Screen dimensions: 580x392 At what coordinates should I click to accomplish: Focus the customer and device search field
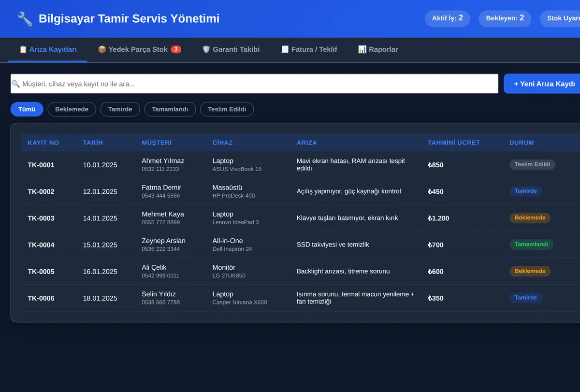pyautogui.click(x=254, y=84)
